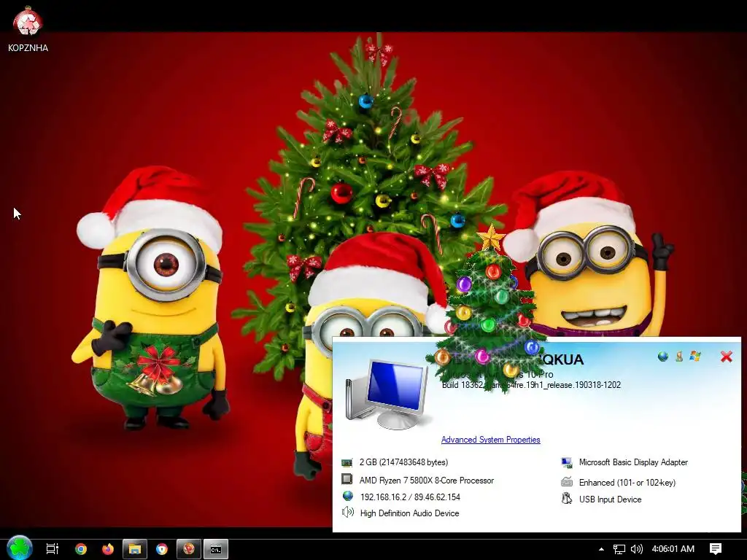Open the Advanced System Properties link

[491, 440]
